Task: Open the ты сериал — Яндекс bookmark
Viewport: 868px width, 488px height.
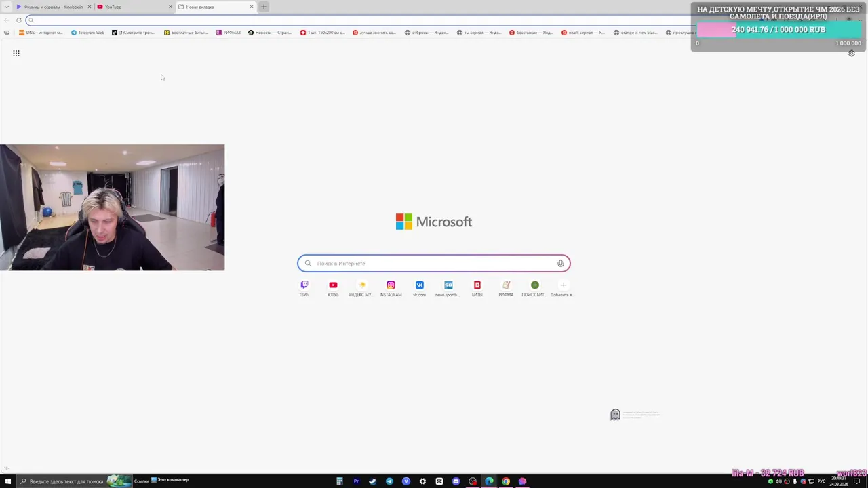Action: (x=479, y=33)
